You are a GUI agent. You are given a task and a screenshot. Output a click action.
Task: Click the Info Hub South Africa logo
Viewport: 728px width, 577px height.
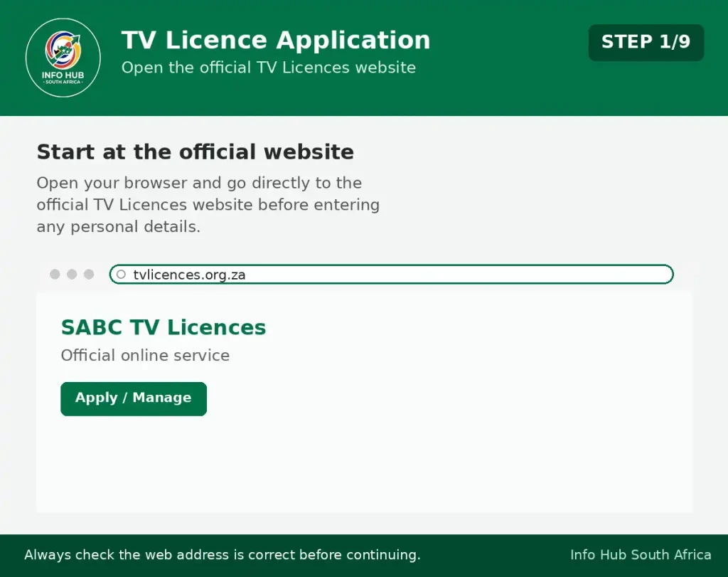[63, 58]
